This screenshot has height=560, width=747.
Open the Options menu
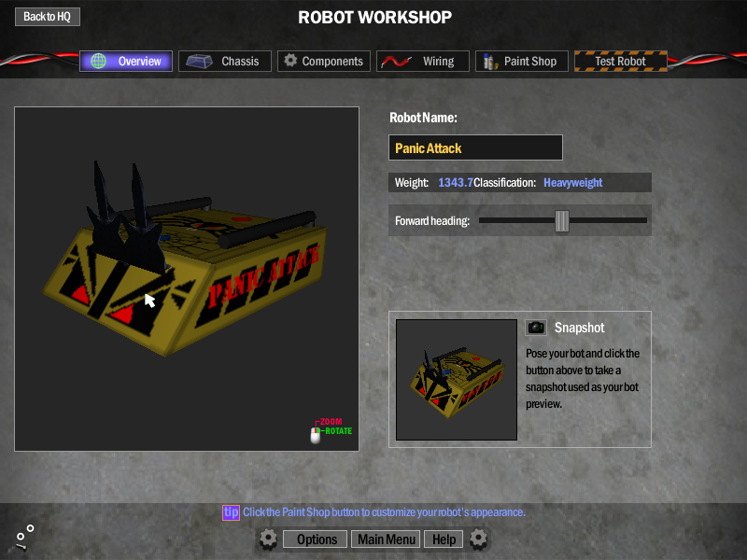pyautogui.click(x=317, y=539)
